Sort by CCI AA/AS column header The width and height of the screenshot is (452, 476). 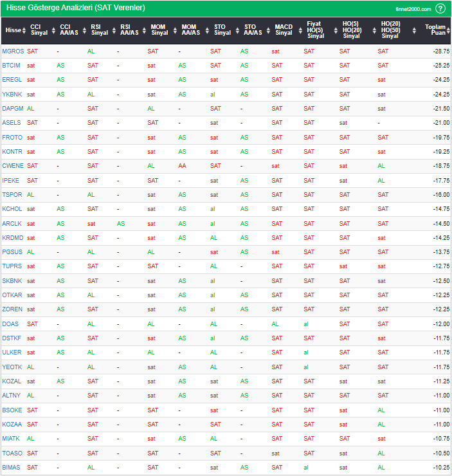coord(69,30)
